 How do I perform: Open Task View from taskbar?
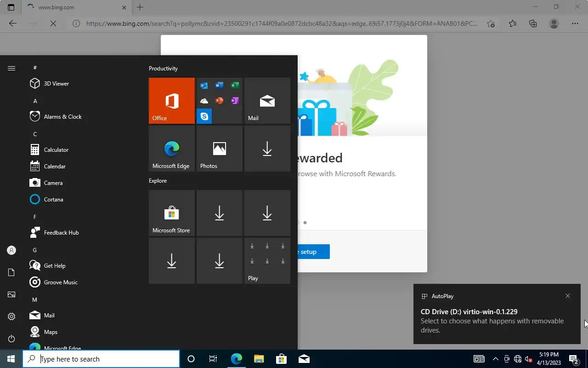click(x=213, y=359)
